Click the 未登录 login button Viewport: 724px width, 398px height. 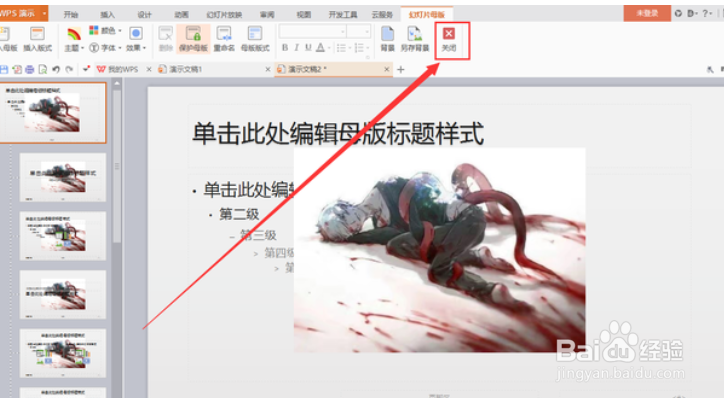click(647, 13)
